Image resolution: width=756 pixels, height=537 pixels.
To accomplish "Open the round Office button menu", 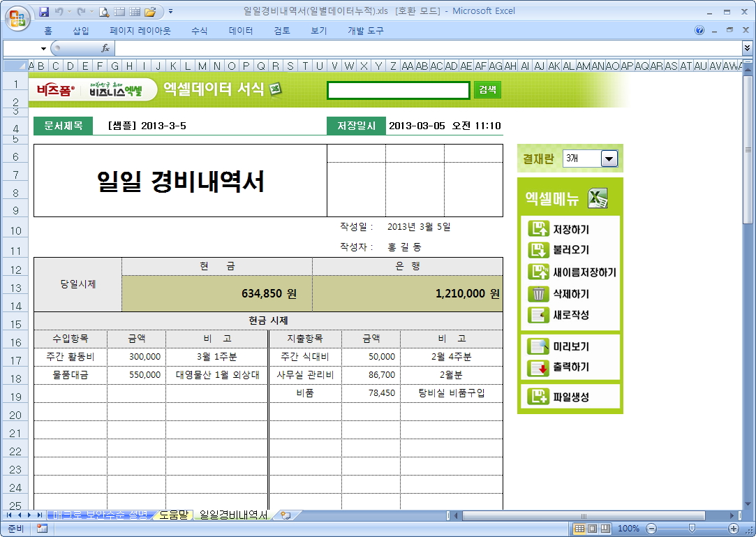I will 18,18.
